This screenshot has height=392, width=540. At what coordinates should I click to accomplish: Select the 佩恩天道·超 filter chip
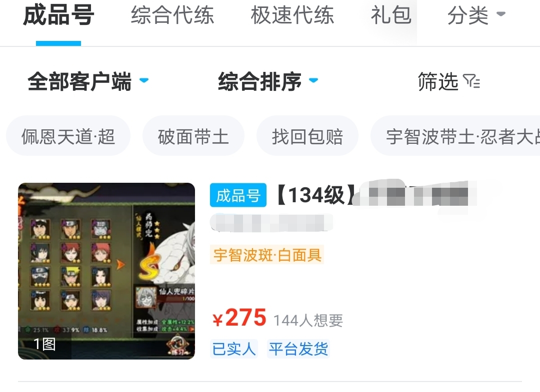point(68,136)
